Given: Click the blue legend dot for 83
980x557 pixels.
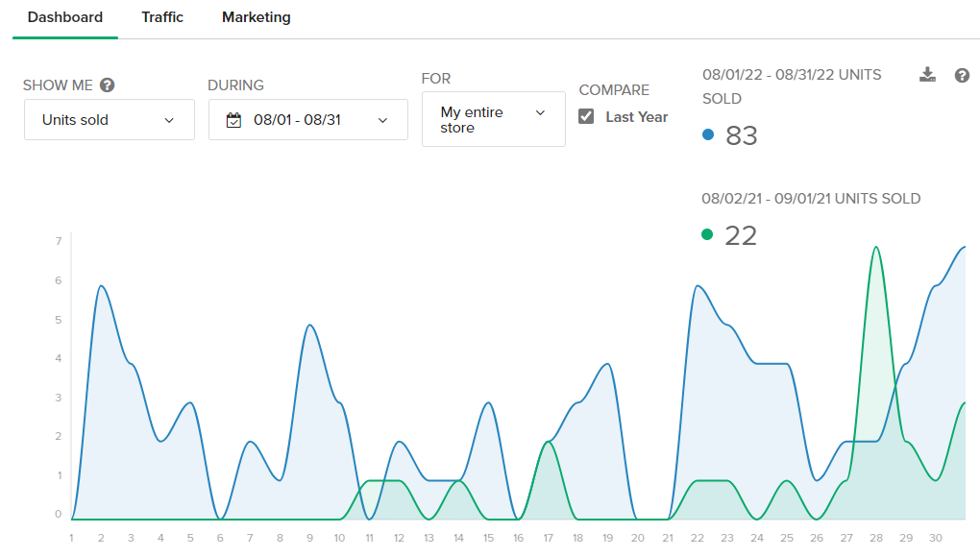Looking at the screenshot, I should [x=707, y=134].
